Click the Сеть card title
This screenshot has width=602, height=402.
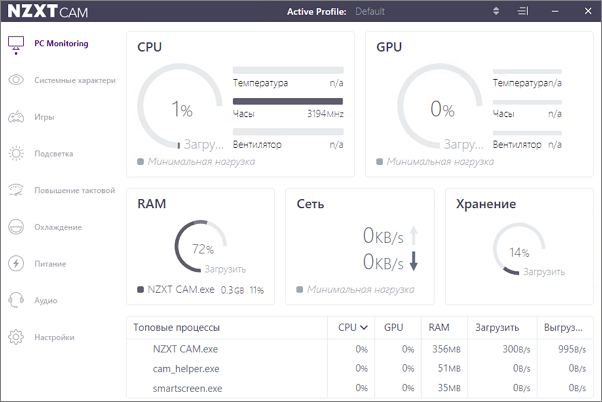pos(310,204)
